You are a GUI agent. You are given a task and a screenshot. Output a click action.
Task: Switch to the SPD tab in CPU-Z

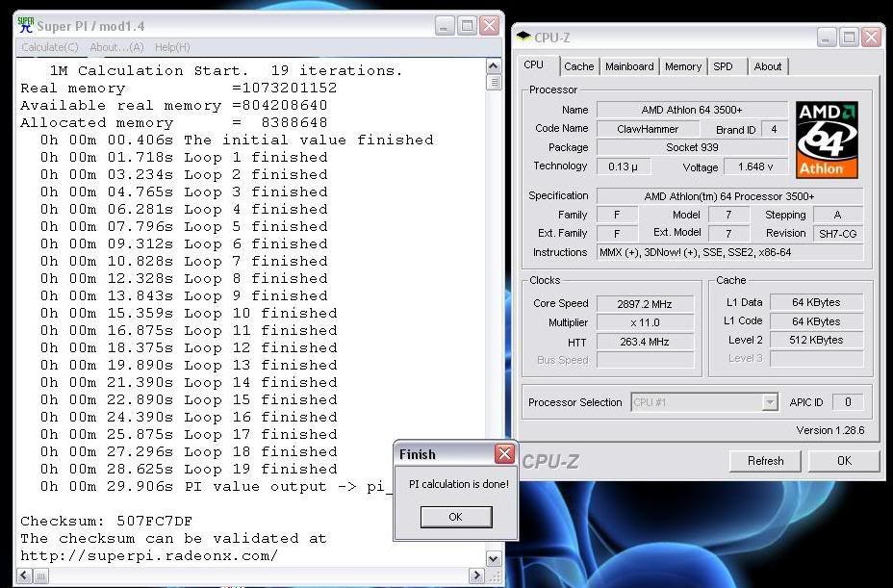click(724, 66)
